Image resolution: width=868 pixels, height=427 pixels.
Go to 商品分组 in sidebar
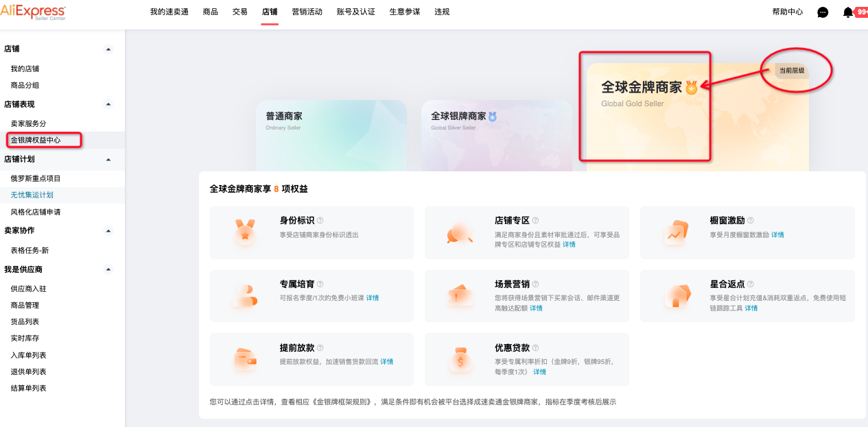point(25,85)
